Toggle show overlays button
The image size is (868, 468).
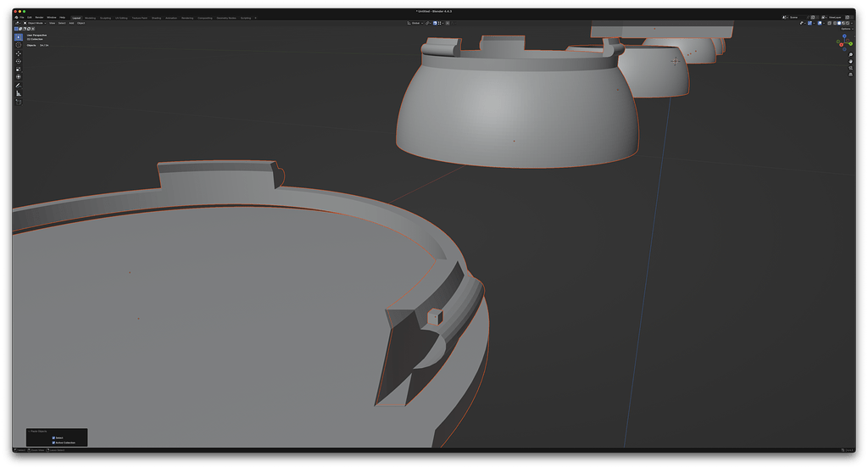point(820,23)
